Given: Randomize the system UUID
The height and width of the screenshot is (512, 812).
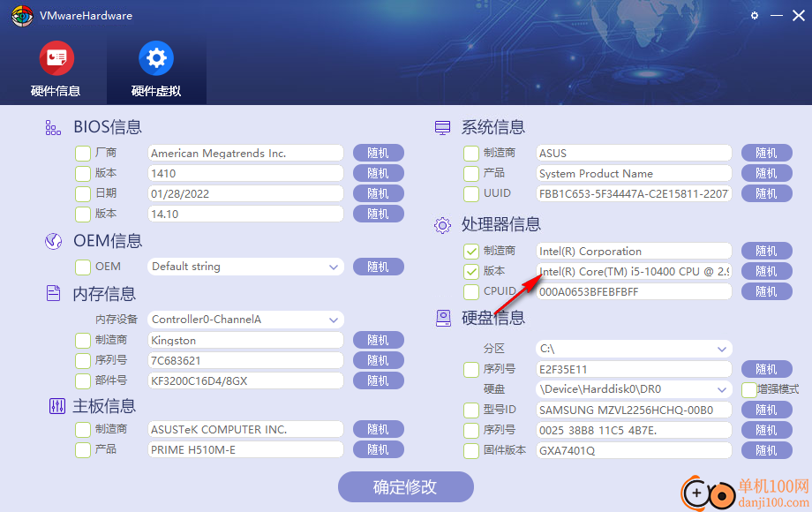Looking at the screenshot, I should pyautogui.click(x=766, y=193).
